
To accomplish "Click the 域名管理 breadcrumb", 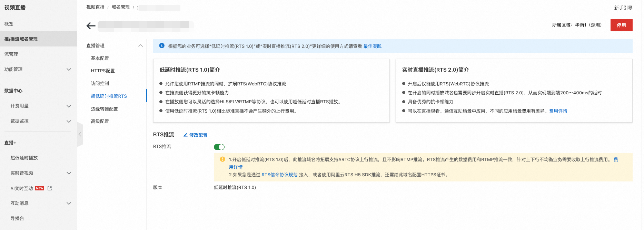I will (120, 7).
